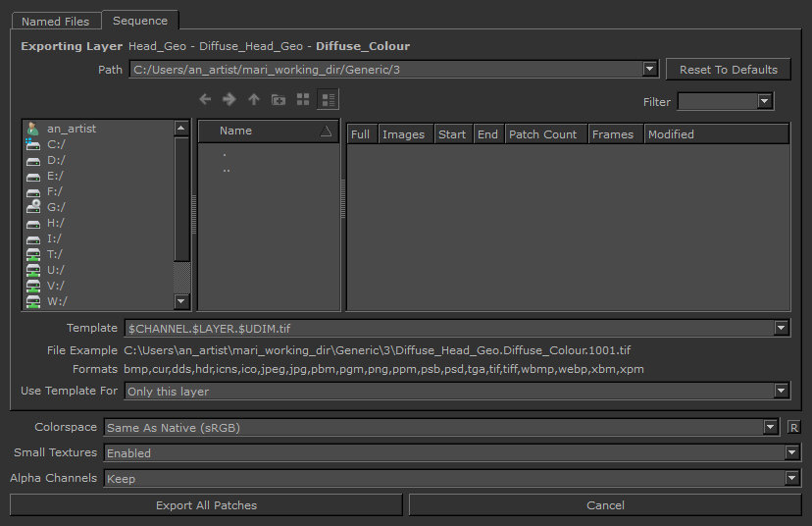
Task: Click the forward navigation arrow
Action: pyautogui.click(x=229, y=99)
